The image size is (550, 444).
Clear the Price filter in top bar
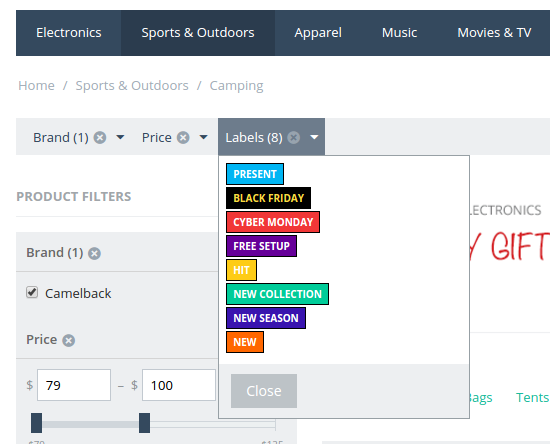point(183,137)
